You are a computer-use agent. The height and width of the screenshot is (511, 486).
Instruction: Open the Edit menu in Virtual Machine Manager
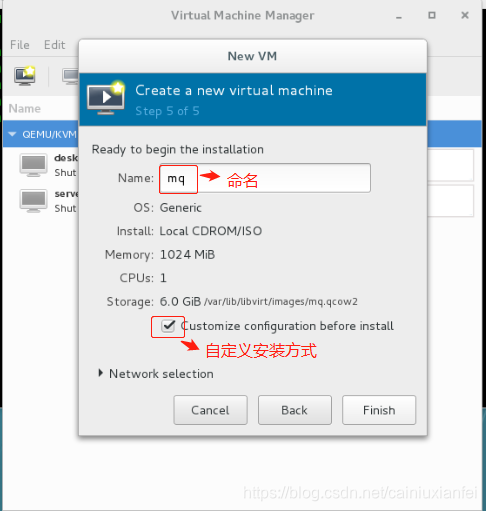[54, 45]
